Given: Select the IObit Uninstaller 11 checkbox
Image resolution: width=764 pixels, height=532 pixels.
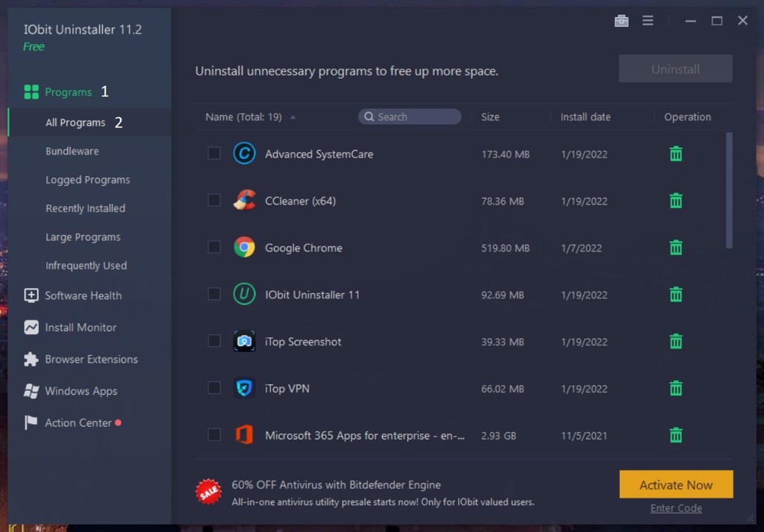Looking at the screenshot, I should tap(214, 294).
